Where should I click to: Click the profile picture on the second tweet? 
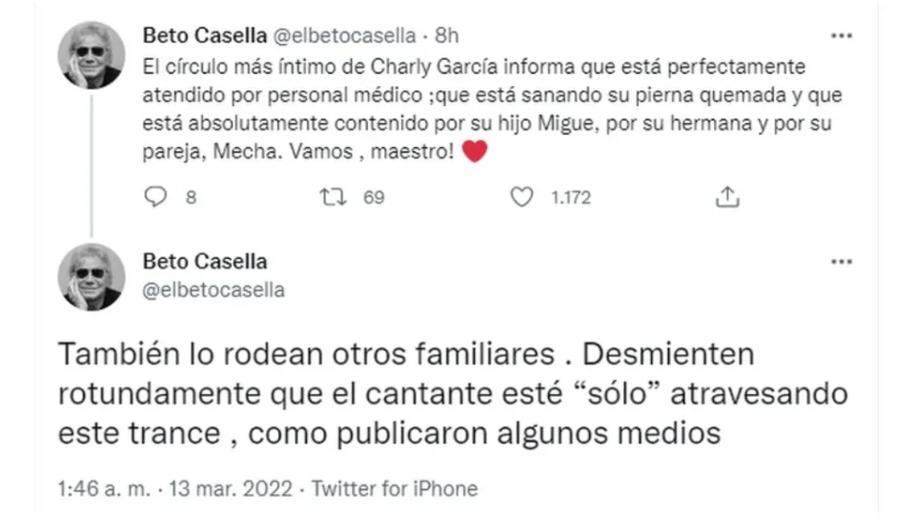(91, 277)
